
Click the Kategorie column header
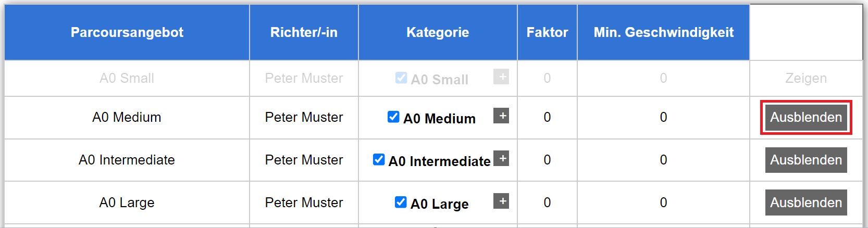click(438, 32)
